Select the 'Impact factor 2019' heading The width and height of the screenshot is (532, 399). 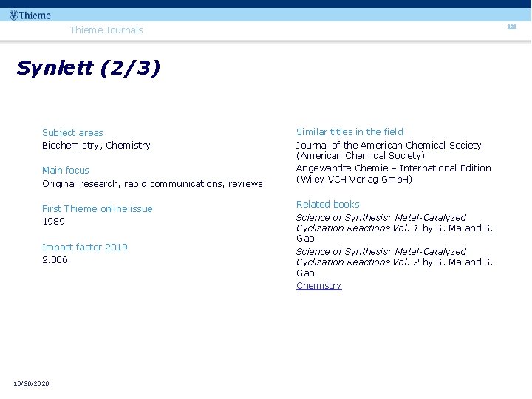[85, 247]
